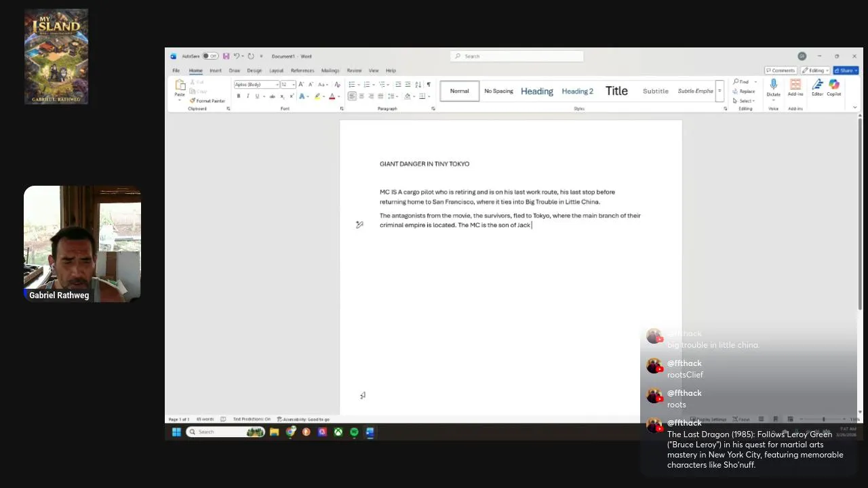
Task: Increase font size
Action: (301, 85)
